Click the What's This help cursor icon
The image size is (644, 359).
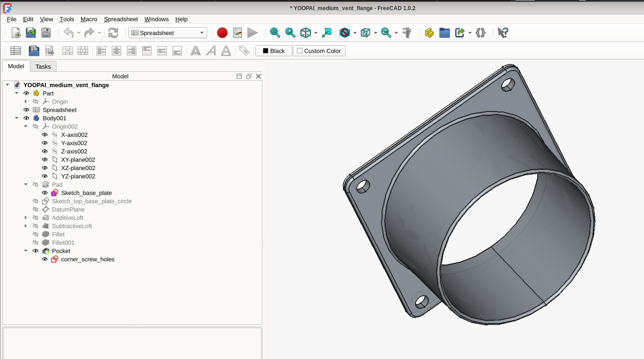tap(503, 33)
